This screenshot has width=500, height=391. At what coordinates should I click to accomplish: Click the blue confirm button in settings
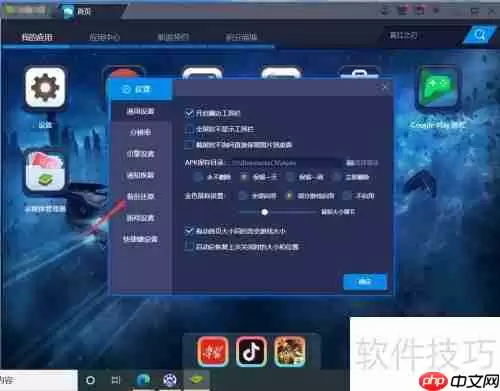(365, 282)
